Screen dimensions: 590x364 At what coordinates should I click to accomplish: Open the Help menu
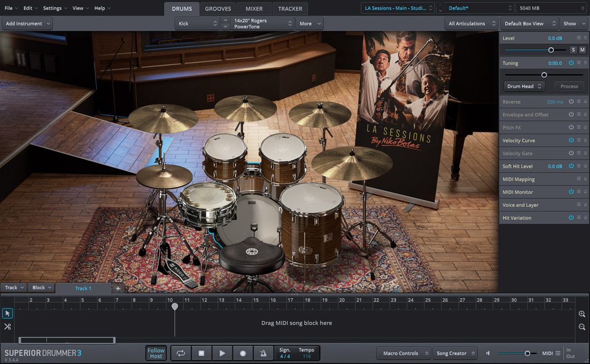102,8
